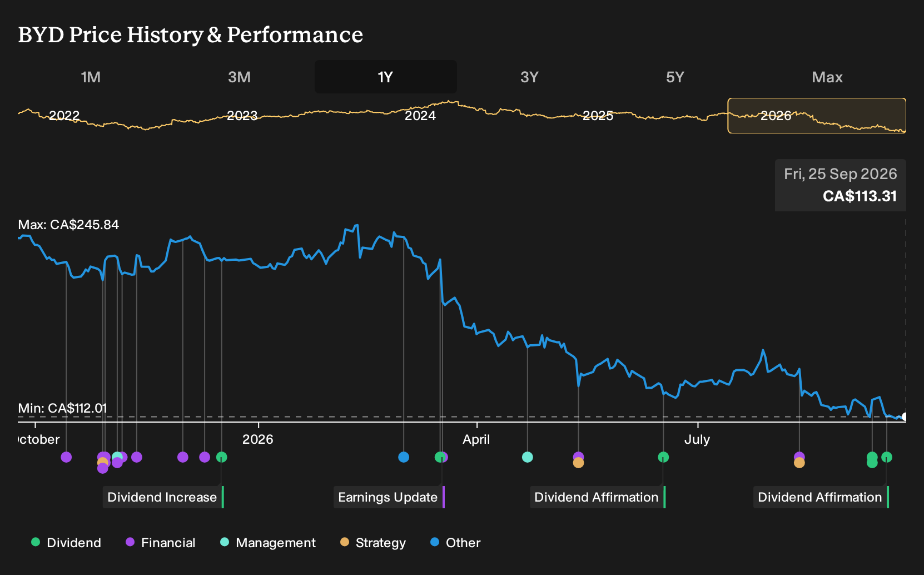Click the purple legend dot for Financial
This screenshot has width=924, height=575.
(x=130, y=542)
